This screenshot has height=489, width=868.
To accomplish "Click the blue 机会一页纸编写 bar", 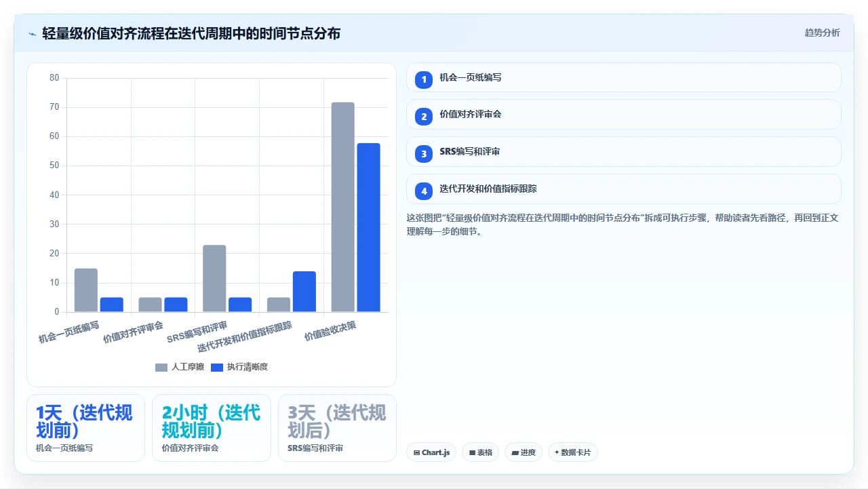I will pos(112,305).
